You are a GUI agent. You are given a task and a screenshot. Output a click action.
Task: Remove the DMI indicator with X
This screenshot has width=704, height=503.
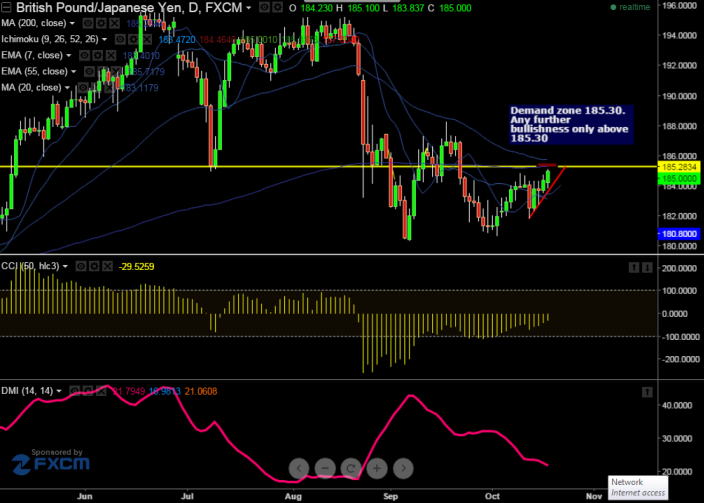point(101,391)
